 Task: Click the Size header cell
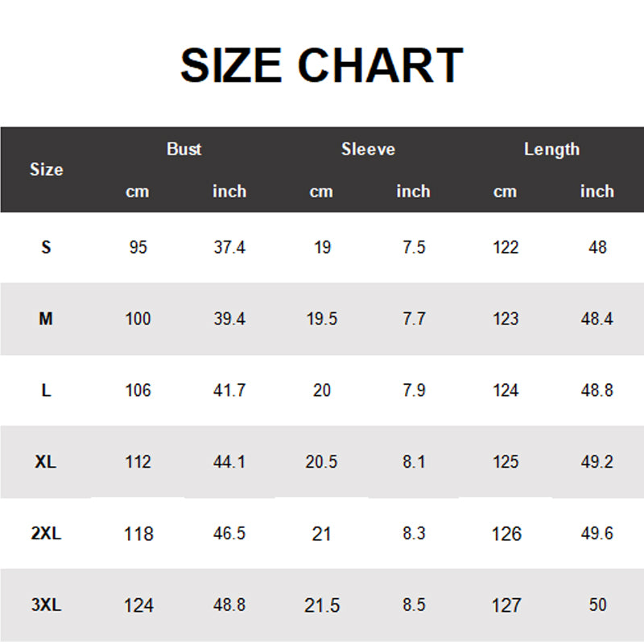click(46, 170)
